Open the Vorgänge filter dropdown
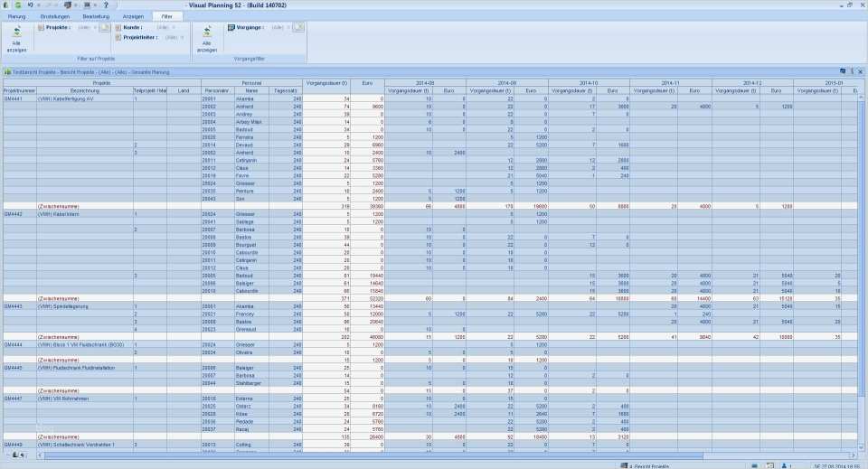The width and height of the screenshot is (868, 469). point(280,27)
